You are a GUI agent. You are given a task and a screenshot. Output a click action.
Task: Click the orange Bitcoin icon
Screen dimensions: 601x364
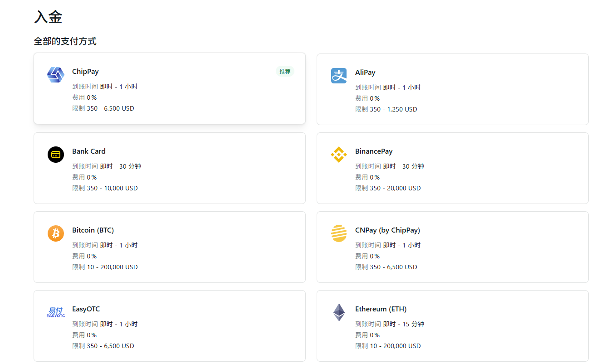pos(56,233)
